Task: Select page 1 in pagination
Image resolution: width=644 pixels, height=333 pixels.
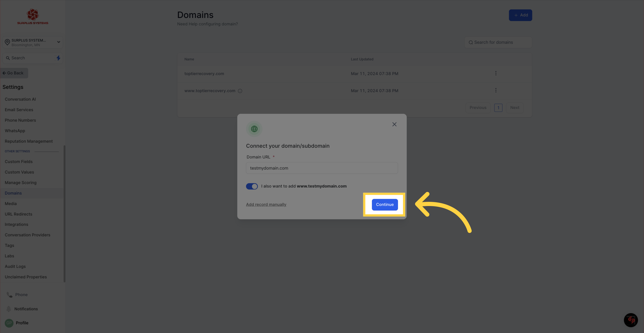Action: [x=498, y=108]
